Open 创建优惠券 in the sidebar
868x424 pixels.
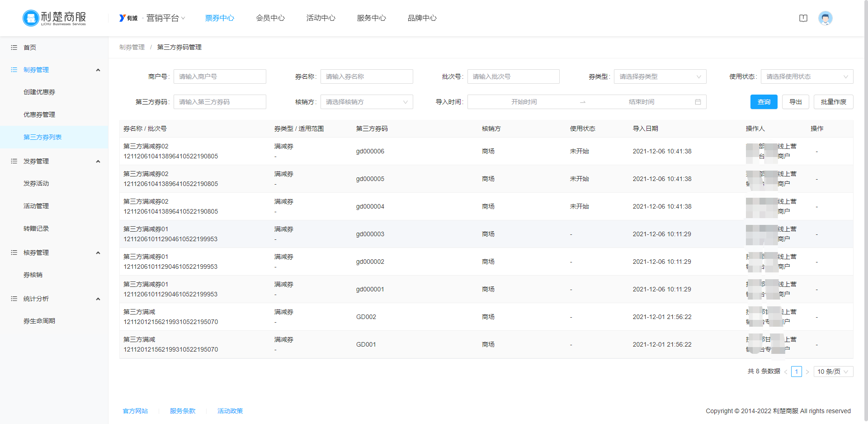pos(39,92)
